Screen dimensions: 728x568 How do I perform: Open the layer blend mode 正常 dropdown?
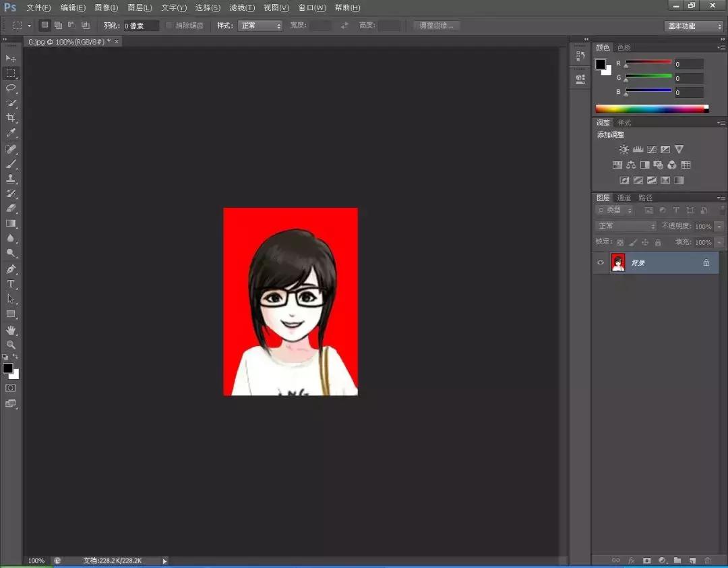tap(626, 226)
